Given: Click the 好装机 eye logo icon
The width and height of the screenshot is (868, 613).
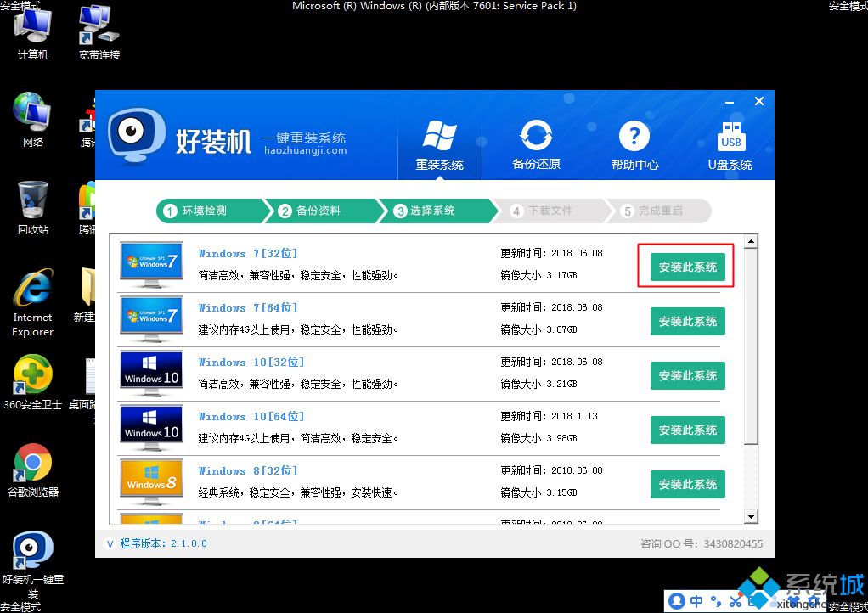Looking at the screenshot, I should [x=136, y=134].
